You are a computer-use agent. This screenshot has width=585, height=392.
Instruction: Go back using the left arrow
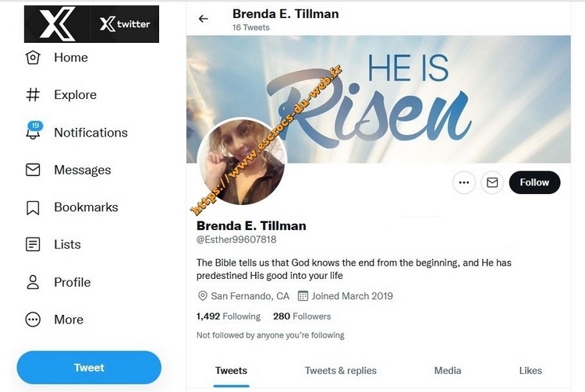tap(204, 19)
